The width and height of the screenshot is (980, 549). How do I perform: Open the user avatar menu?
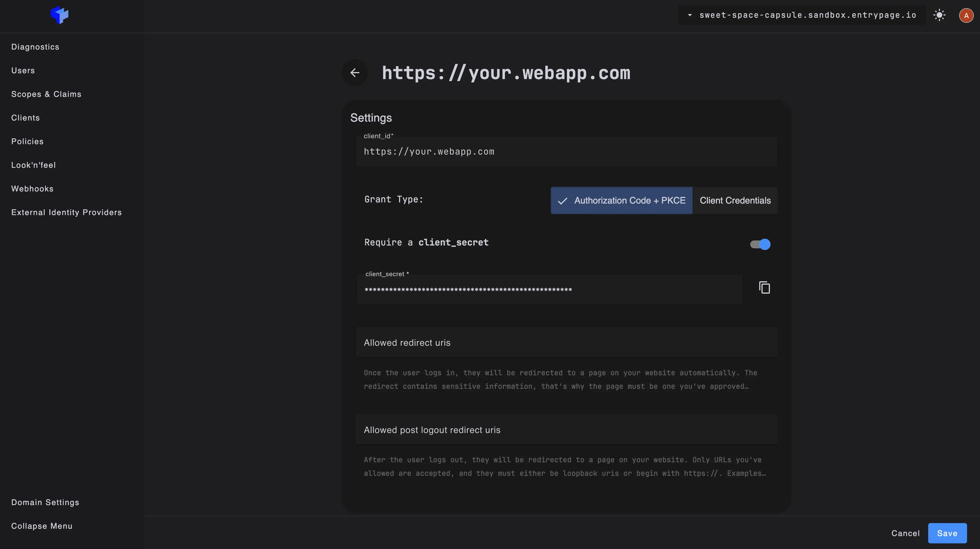click(966, 15)
